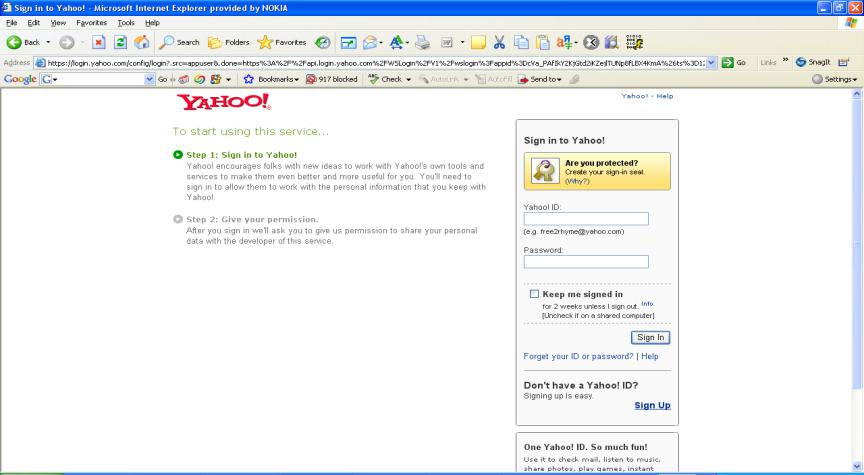Click the Mail envelope icon

(370, 42)
